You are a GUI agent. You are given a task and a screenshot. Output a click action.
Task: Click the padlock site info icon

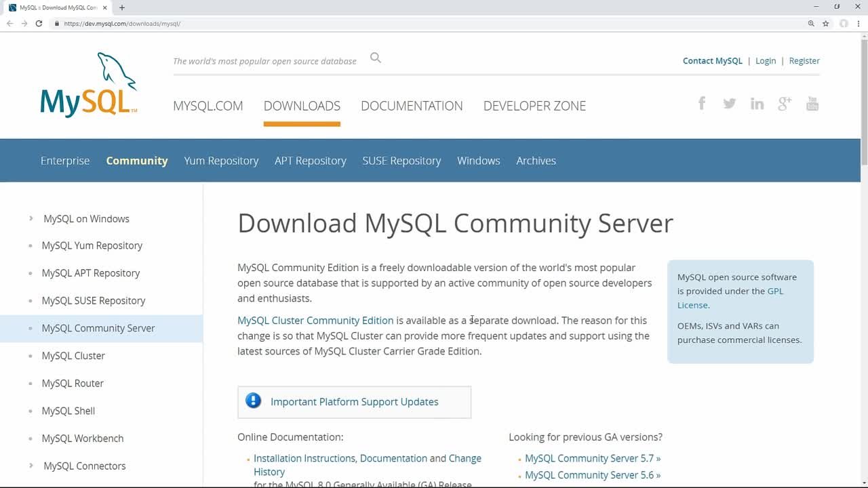(57, 23)
